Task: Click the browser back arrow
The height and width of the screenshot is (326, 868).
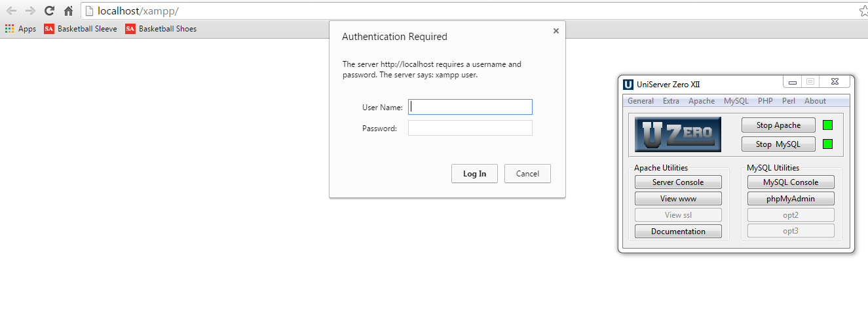Action: click(11, 10)
